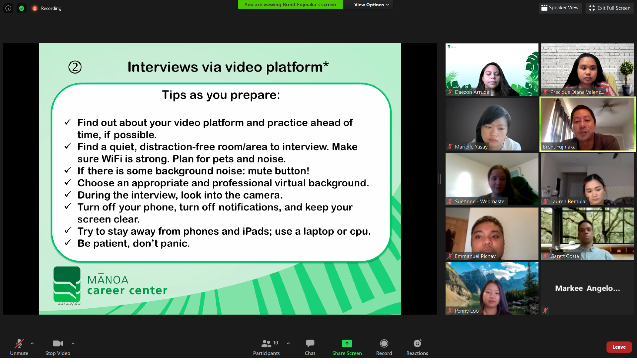The width and height of the screenshot is (637, 364).
Task: Switch to Speaker View
Action: click(x=560, y=8)
